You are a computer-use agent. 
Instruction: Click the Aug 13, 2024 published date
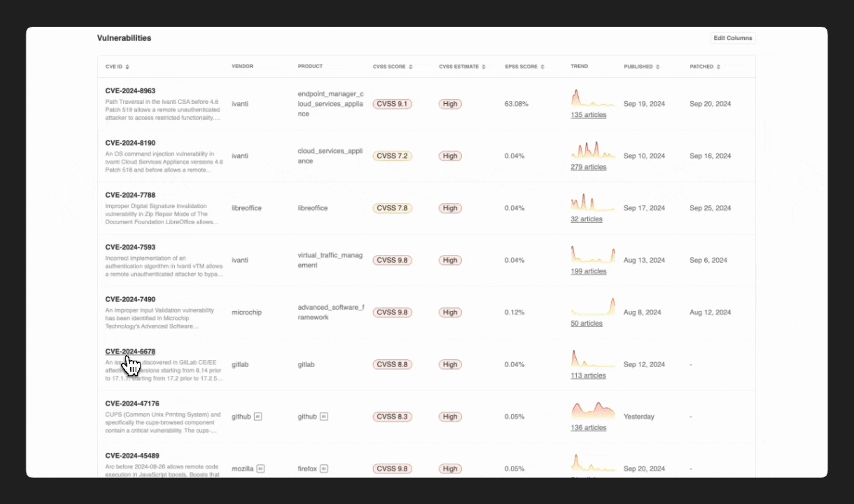[x=644, y=260]
